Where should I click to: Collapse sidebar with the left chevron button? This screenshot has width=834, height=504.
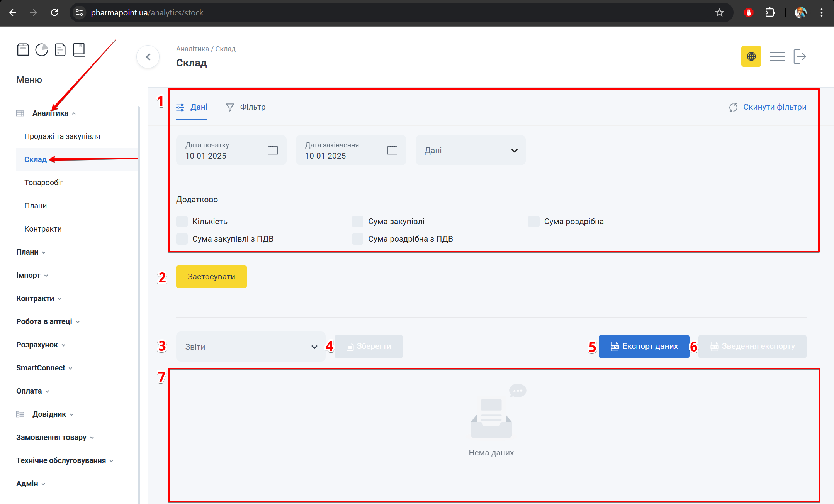click(x=148, y=57)
